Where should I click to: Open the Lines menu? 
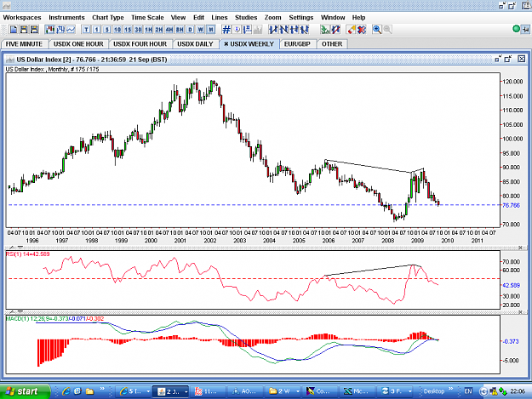(220, 18)
